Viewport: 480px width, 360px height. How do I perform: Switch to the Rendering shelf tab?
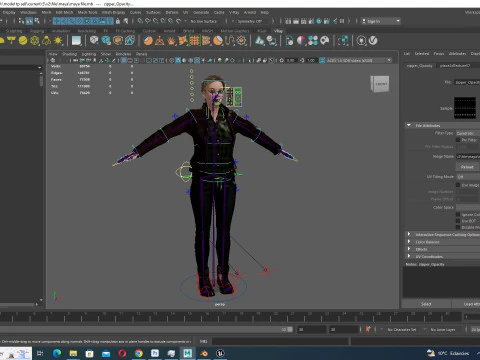[87, 31]
